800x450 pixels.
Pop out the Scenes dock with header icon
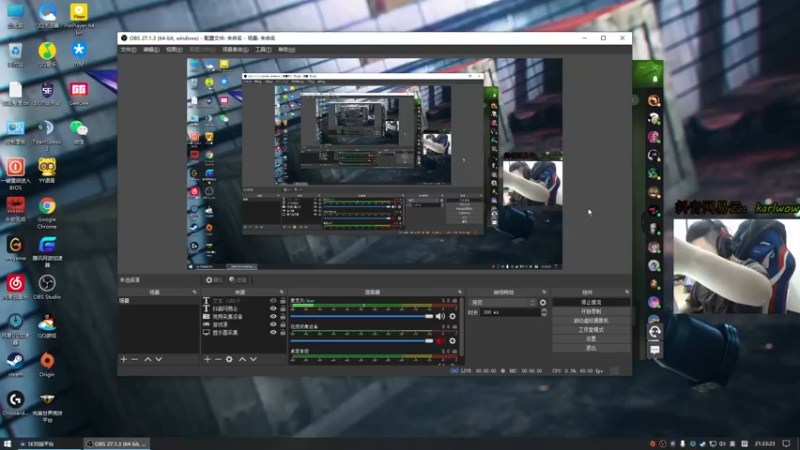194,292
